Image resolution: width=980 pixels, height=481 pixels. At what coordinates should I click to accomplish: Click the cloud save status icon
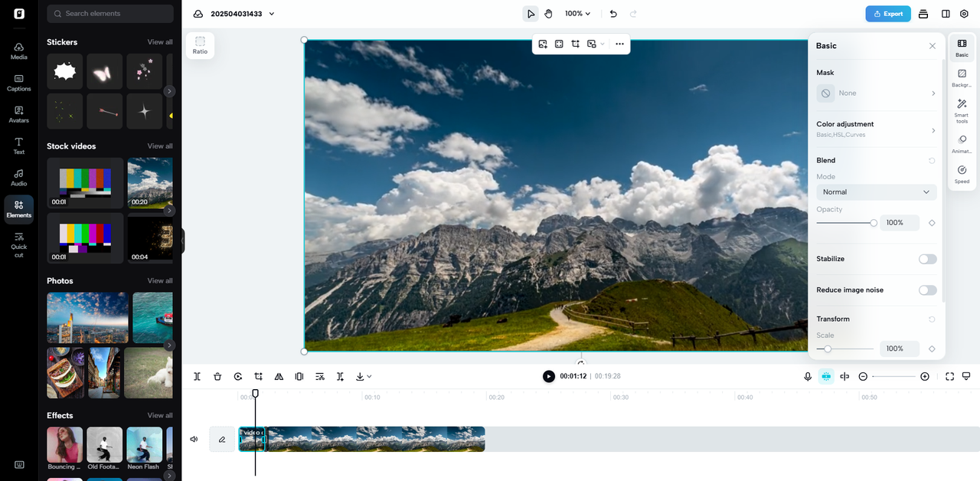pyautogui.click(x=198, y=14)
